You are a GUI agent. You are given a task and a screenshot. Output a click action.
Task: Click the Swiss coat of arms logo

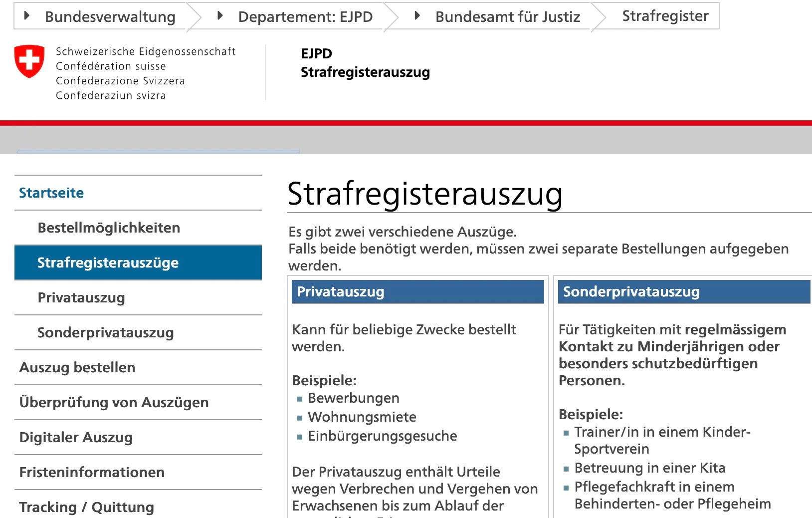pos(29,61)
